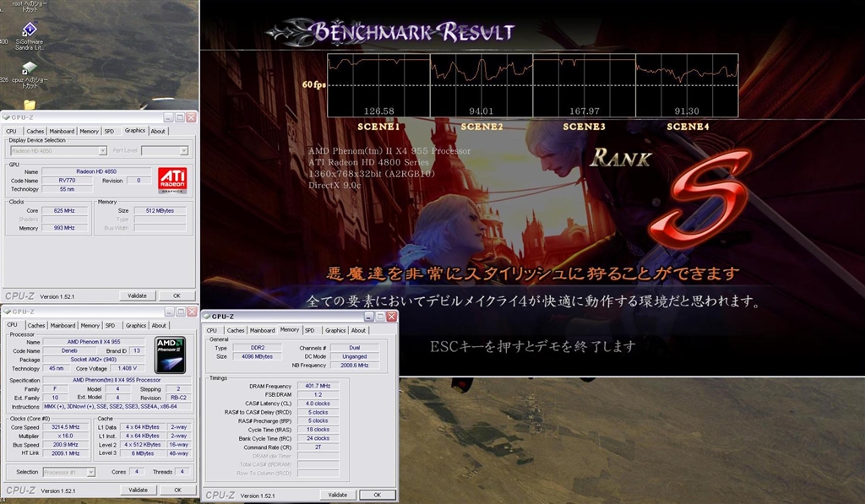Switch to Mainboard tab in Graphics window

[x=62, y=131]
